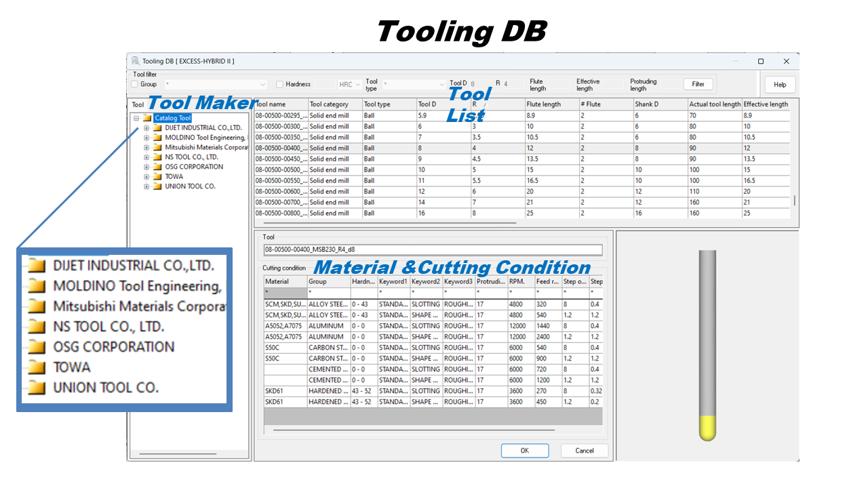This screenshot has height=488, width=868.
Task: Sort tool list by Tool category column
Action: point(335,104)
